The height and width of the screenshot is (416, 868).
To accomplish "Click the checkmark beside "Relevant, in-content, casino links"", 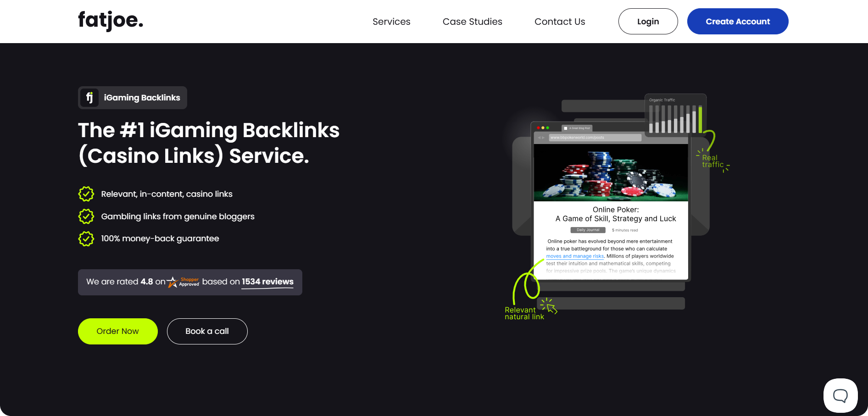I will click(86, 194).
